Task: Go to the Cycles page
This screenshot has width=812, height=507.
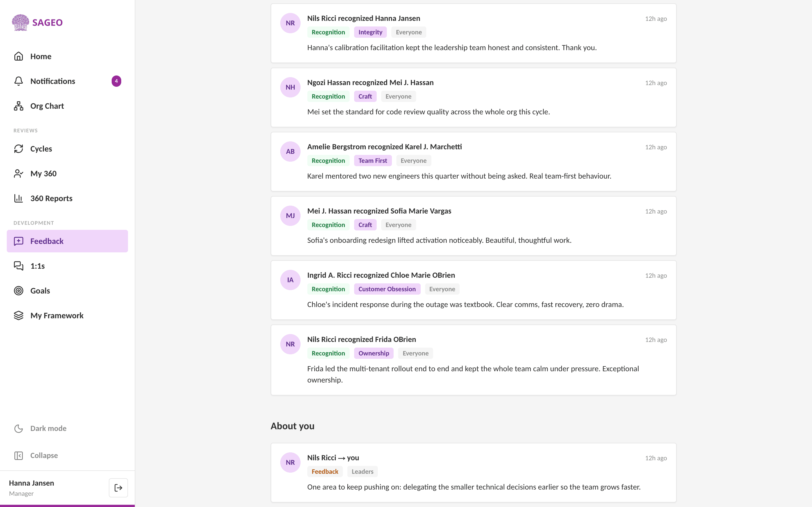Action: 67,149
